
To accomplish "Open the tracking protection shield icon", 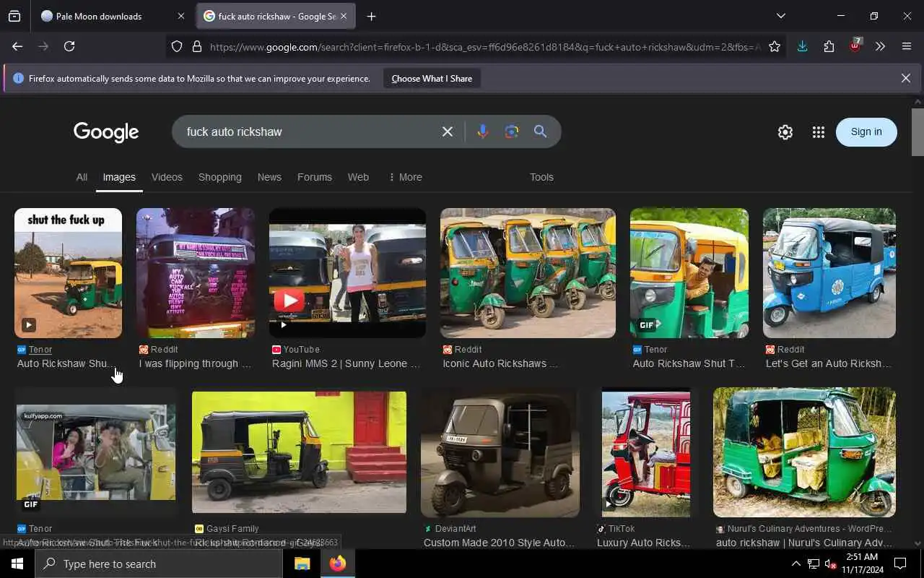I will coord(177,46).
